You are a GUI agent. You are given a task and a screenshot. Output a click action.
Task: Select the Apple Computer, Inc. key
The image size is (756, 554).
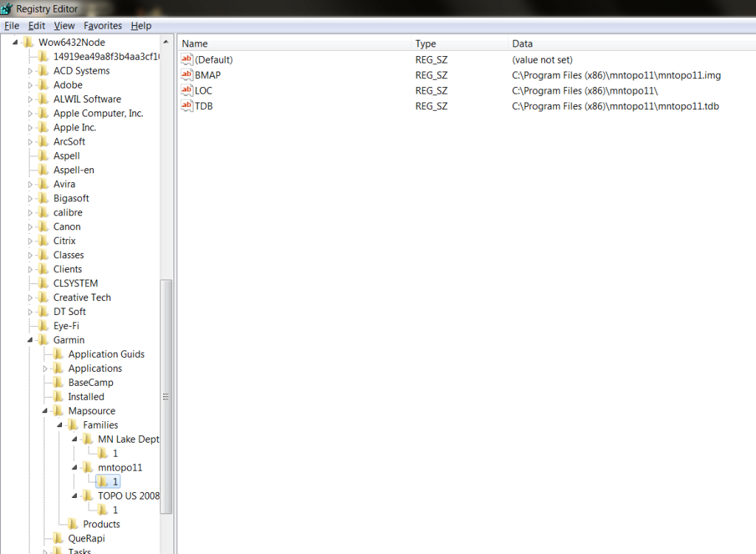[x=98, y=113]
